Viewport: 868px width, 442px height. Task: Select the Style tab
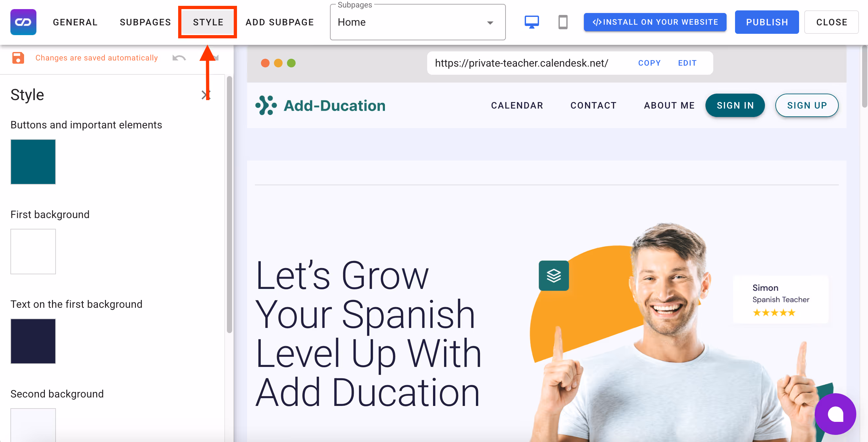(x=208, y=22)
